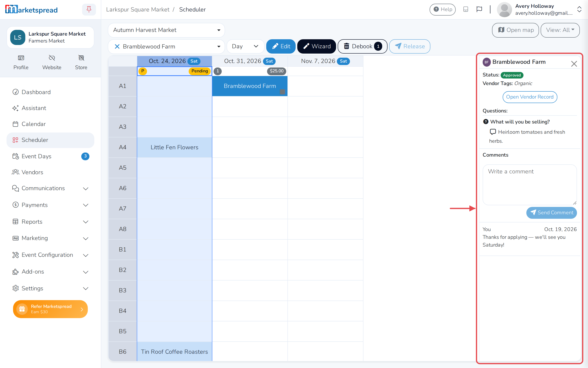The width and height of the screenshot is (588, 368).
Task: Expand the Reports menu
Action: coord(50,222)
